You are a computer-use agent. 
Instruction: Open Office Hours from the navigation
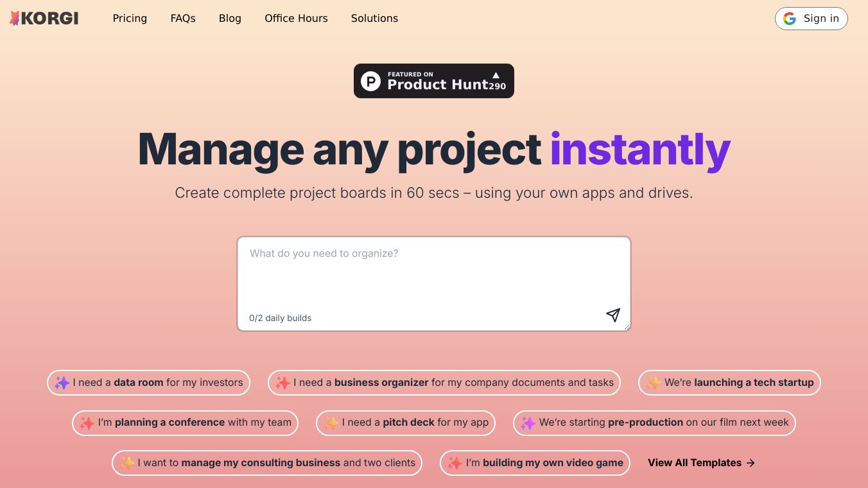tap(296, 19)
